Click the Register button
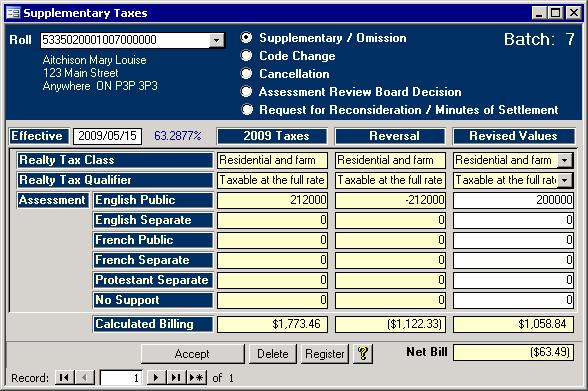 [x=325, y=354]
